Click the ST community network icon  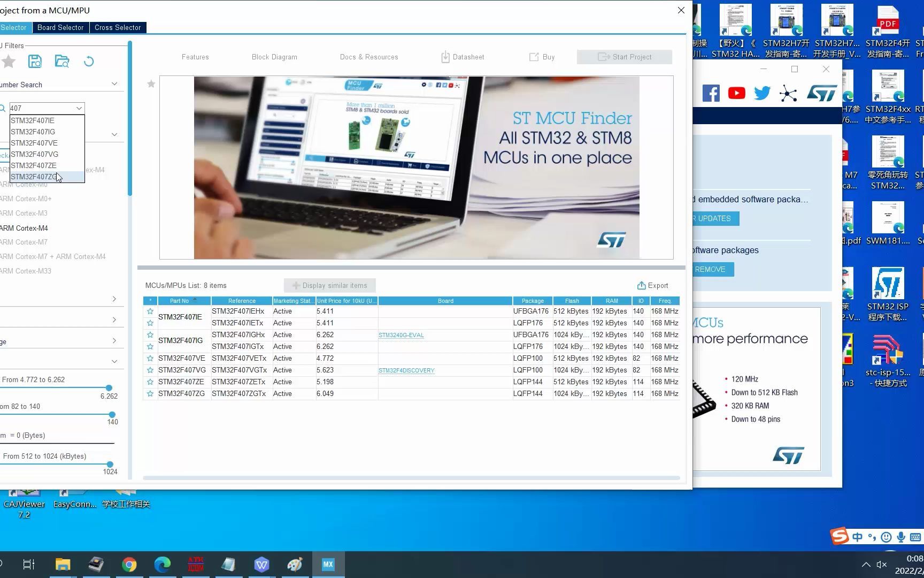tap(788, 94)
